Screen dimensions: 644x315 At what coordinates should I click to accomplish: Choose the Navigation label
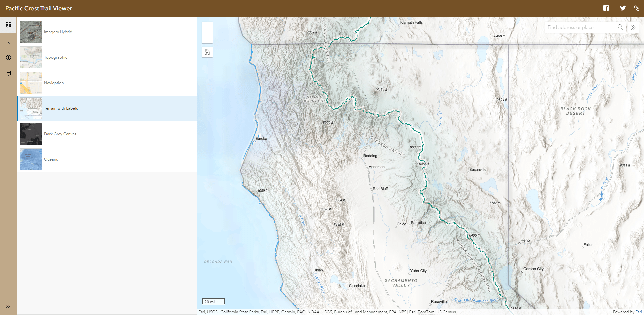point(54,83)
